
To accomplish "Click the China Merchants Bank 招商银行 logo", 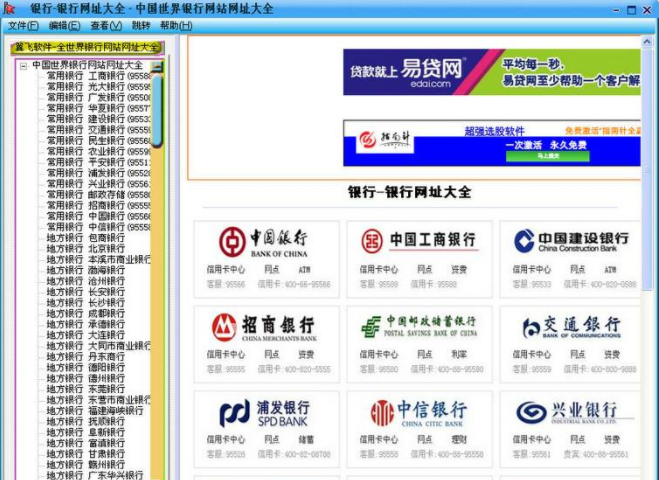I will (x=264, y=327).
